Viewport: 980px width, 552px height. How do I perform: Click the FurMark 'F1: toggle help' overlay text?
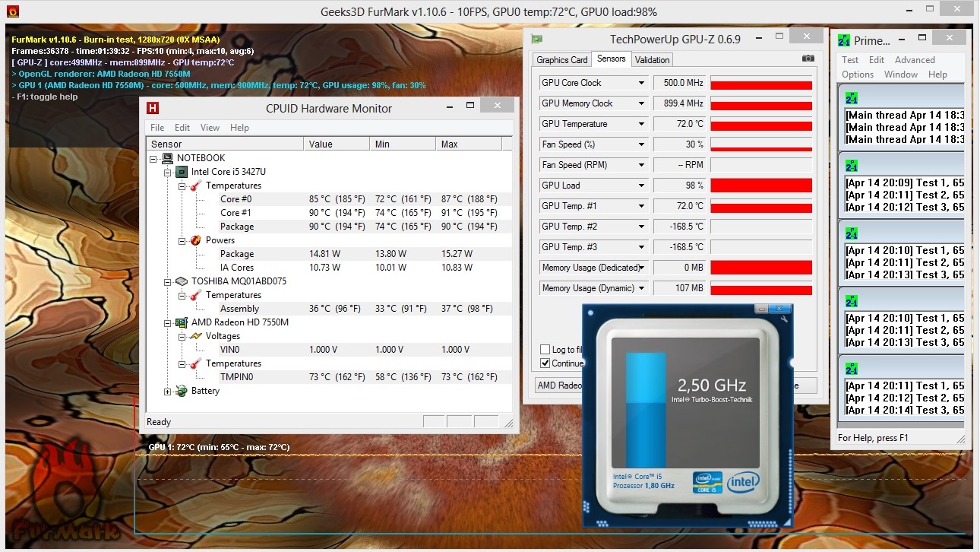45,97
